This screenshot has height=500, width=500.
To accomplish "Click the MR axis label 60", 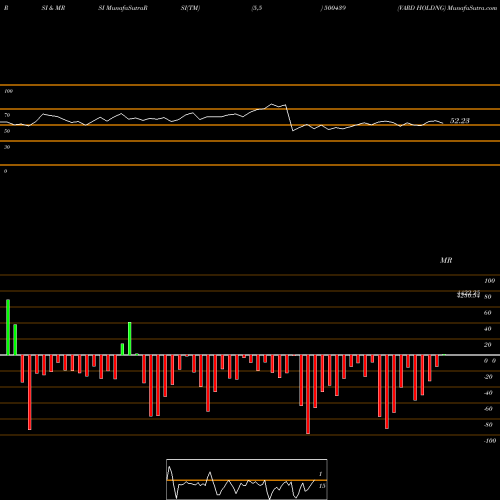I will pos(487,313).
